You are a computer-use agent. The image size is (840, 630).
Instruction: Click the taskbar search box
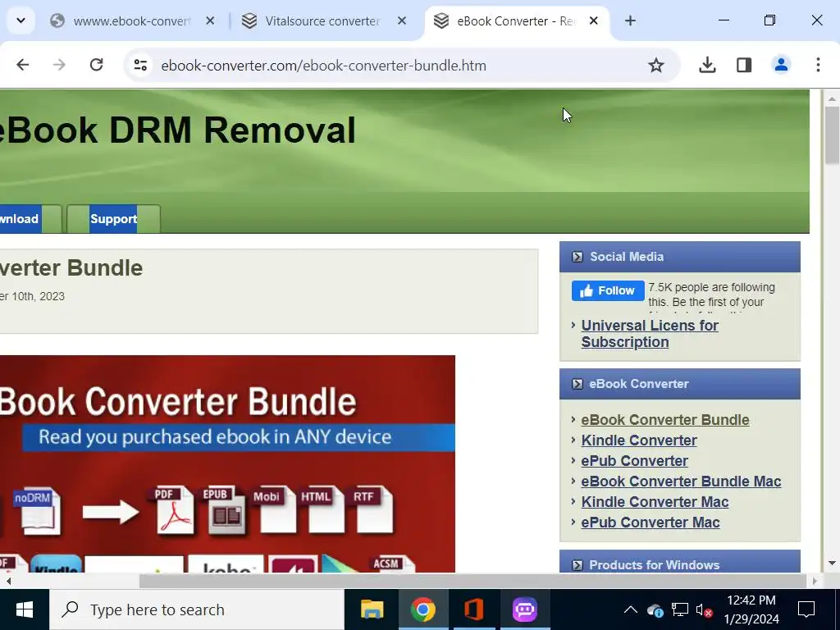click(x=197, y=609)
